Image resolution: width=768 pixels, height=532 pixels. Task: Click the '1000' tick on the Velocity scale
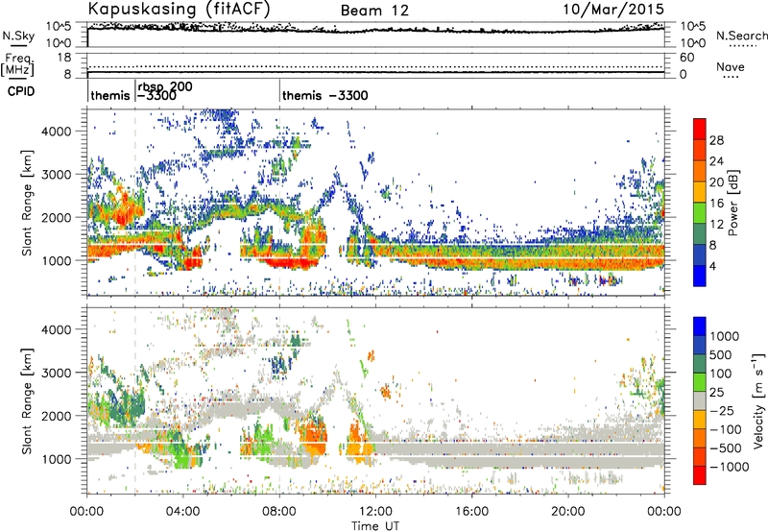pyautogui.click(x=725, y=336)
